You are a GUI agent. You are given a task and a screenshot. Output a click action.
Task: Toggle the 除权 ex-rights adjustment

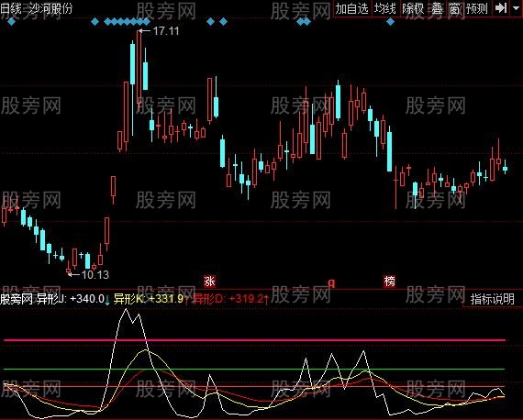point(413,8)
